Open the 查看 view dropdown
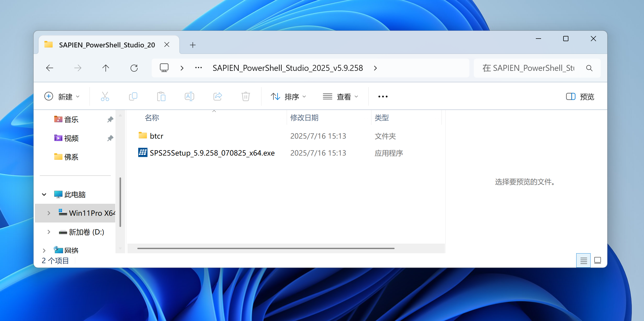The image size is (644, 321). (x=340, y=97)
